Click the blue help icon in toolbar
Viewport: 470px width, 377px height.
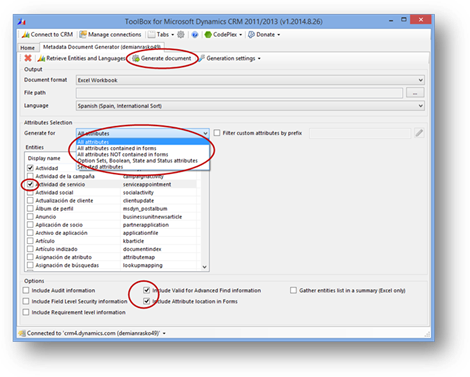click(195, 34)
